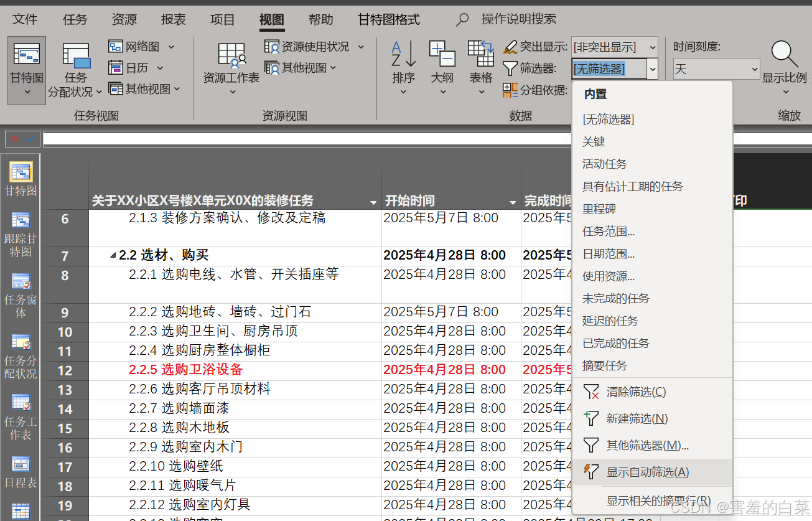Viewport: 812px width, 521px height.
Task: Switch to the Task (任务) tab
Action: [x=75, y=19]
